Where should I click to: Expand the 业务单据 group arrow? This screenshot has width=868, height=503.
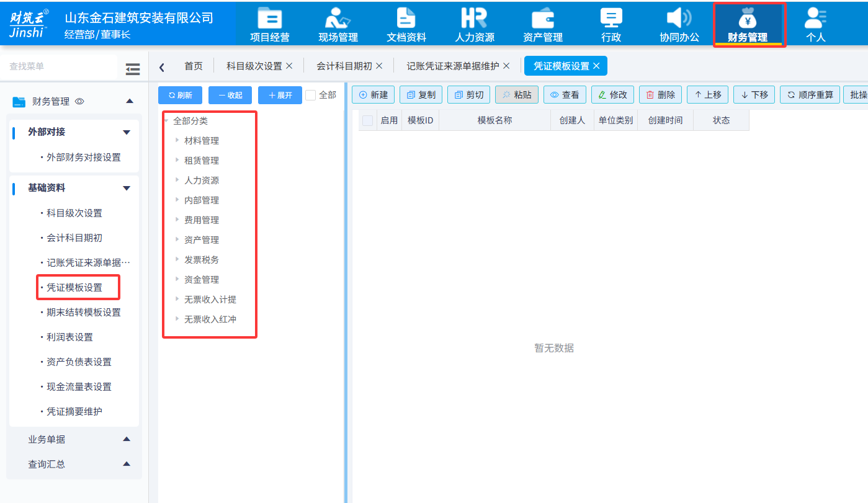(x=127, y=439)
